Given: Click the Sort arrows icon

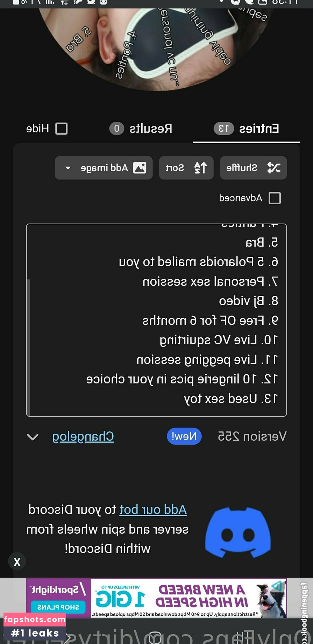Looking at the screenshot, I should (200, 168).
